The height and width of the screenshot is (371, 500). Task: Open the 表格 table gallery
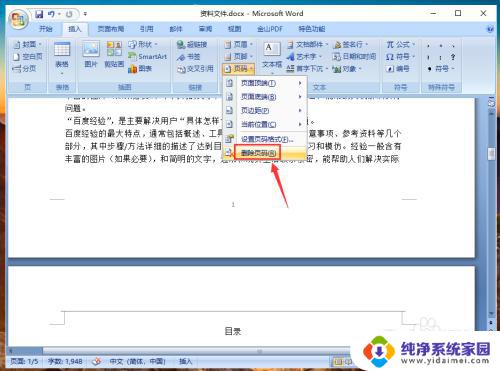tap(62, 58)
